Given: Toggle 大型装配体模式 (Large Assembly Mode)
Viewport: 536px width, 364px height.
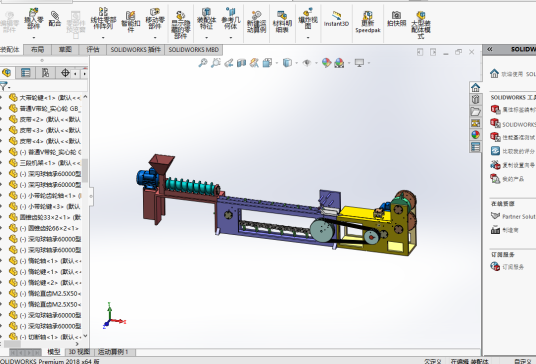Looking at the screenshot, I should [x=421, y=25].
